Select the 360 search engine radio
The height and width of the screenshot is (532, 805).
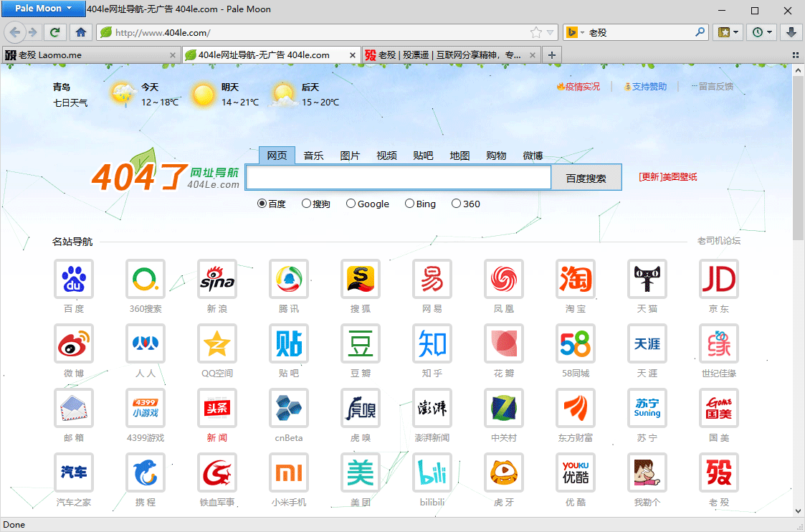pyautogui.click(x=456, y=204)
